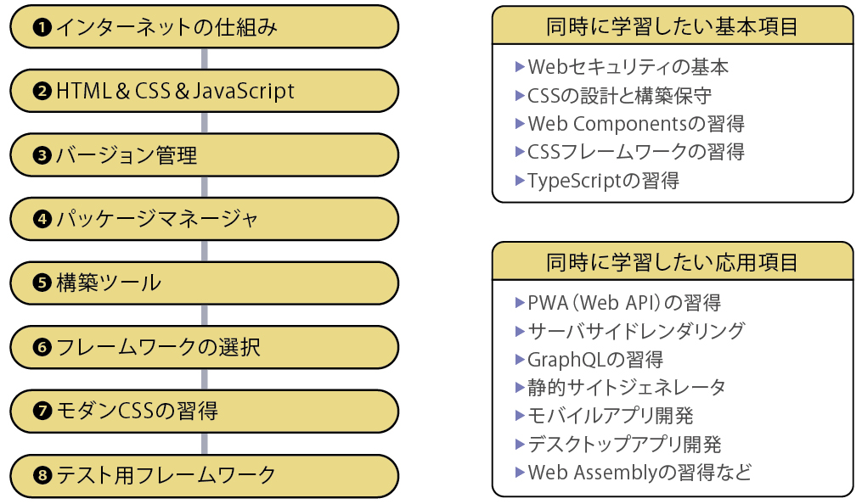The width and height of the screenshot is (862, 504).
Task: Click the サーバサイドレンダリング item
Action: pyautogui.click(x=635, y=331)
